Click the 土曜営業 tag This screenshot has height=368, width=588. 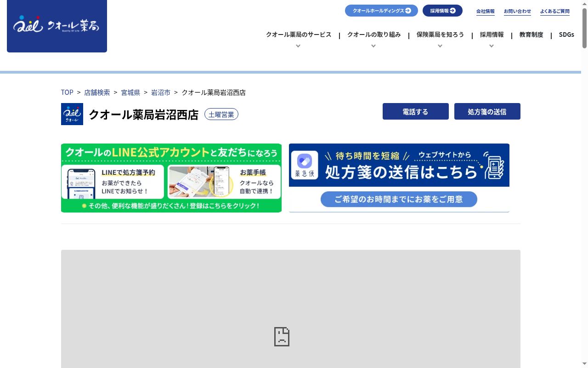pos(221,115)
